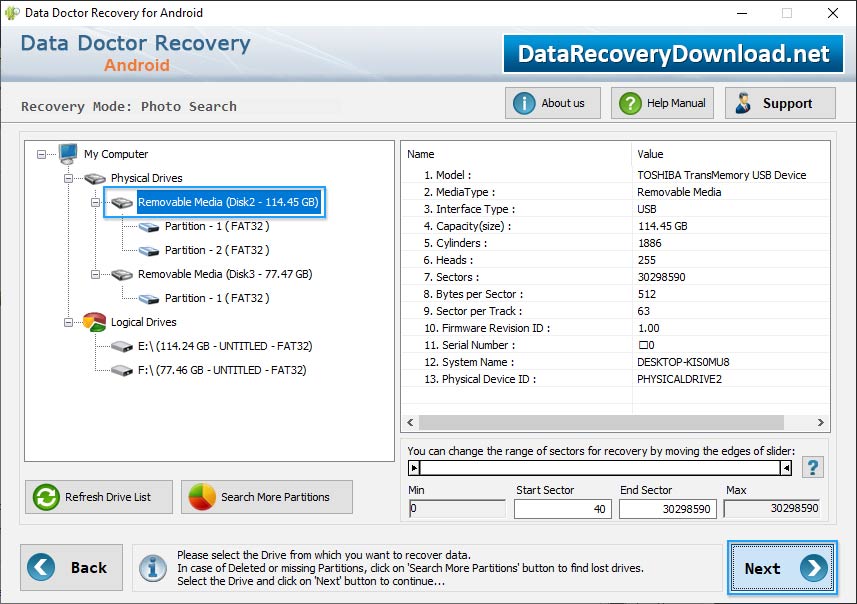Click the Disk3 removable media drive icon

tap(122, 274)
